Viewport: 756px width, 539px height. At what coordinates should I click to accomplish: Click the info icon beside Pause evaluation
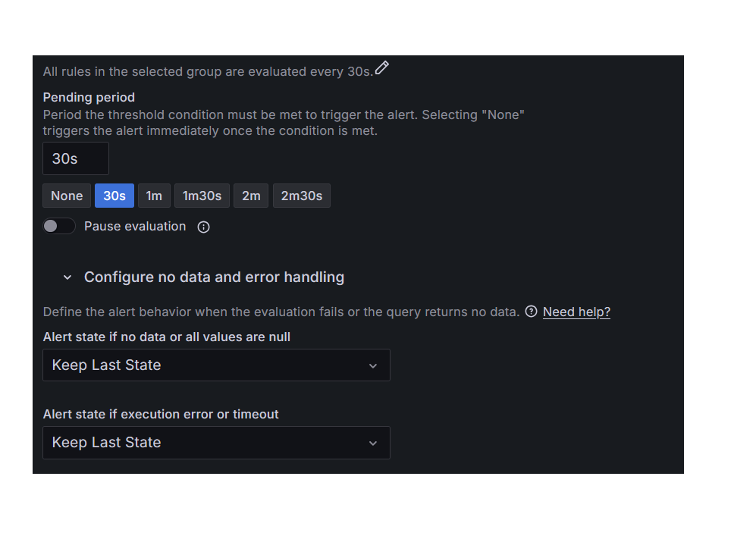point(203,226)
